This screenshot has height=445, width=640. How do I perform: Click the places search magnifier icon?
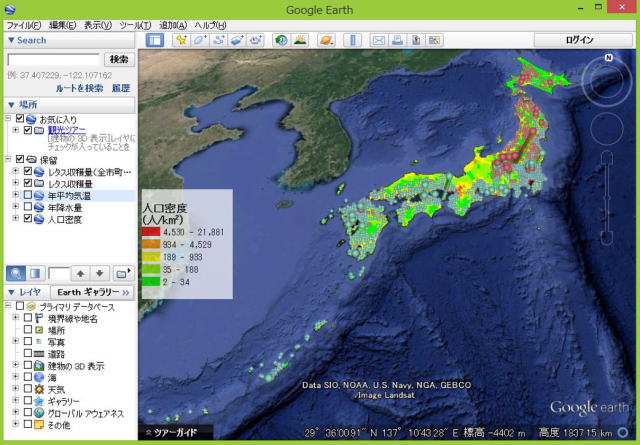[17, 273]
